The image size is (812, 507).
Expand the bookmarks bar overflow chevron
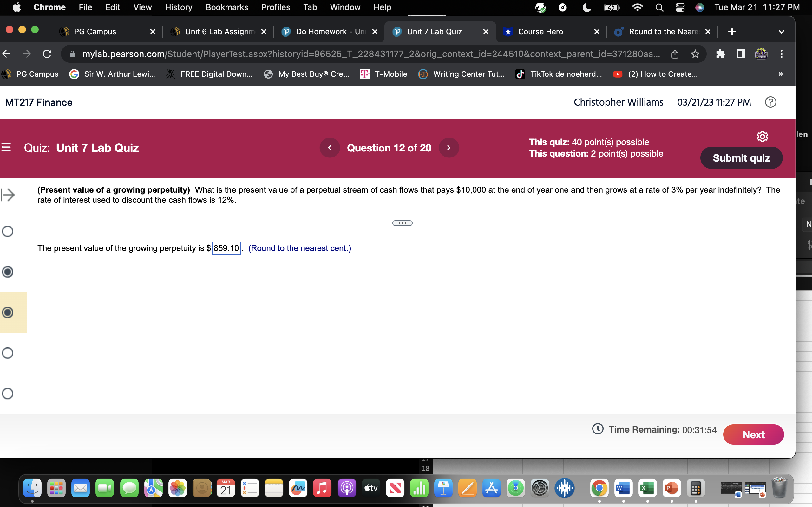point(781,74)
